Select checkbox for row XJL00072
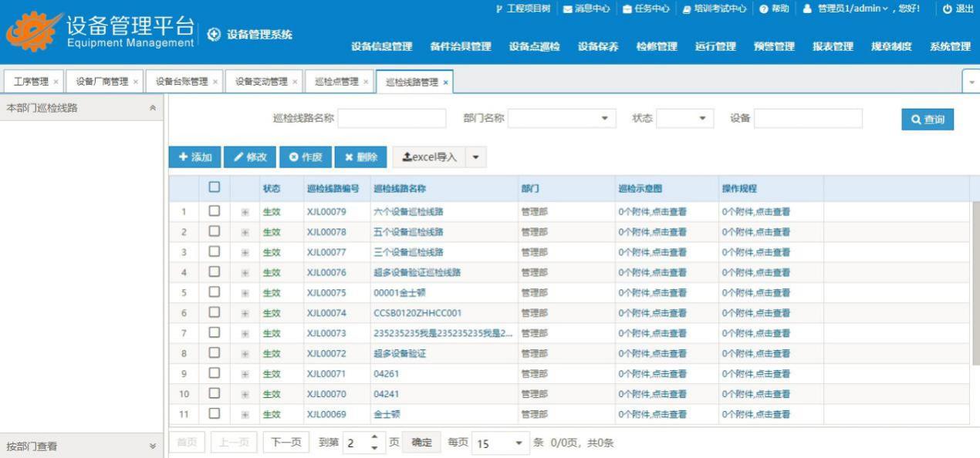 (x=215, y=353)
